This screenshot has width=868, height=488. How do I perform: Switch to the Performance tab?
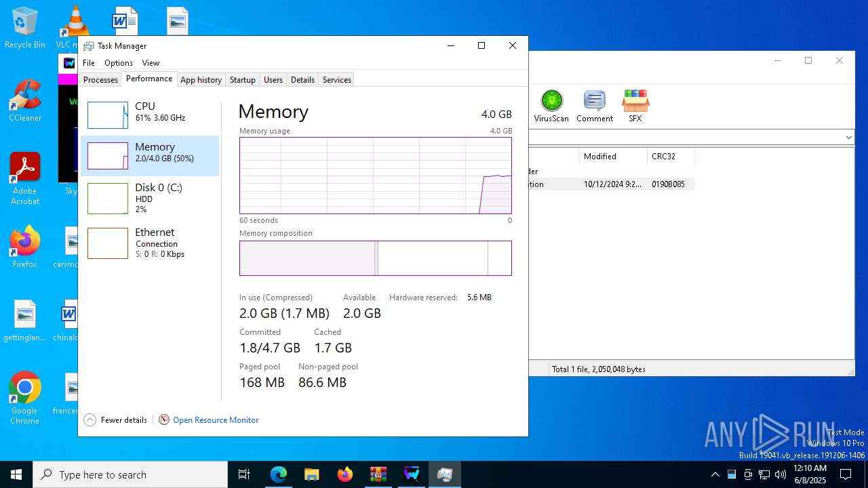tap(149, 79)
